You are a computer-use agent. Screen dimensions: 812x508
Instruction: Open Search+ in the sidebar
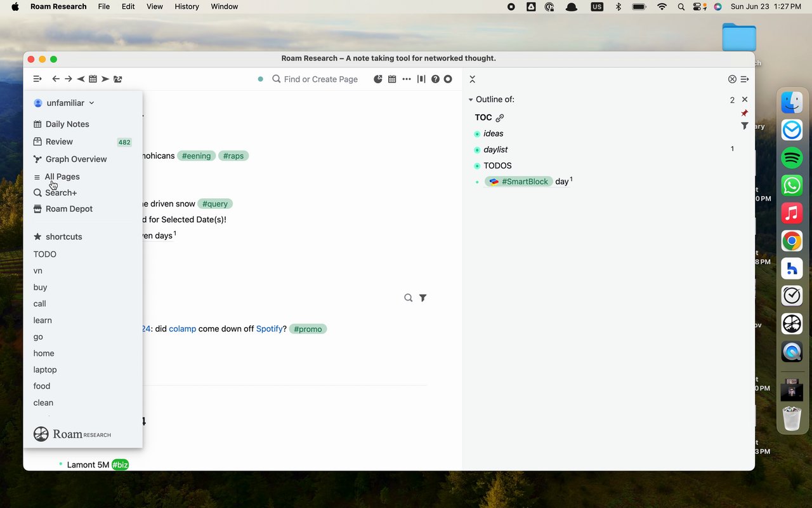pyautogui.click(x=55, y=192)
